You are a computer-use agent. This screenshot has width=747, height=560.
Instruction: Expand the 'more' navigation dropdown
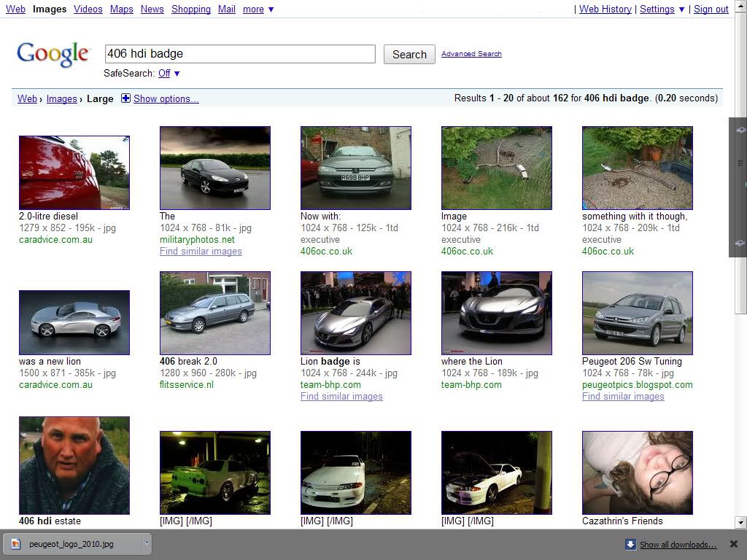271,9
